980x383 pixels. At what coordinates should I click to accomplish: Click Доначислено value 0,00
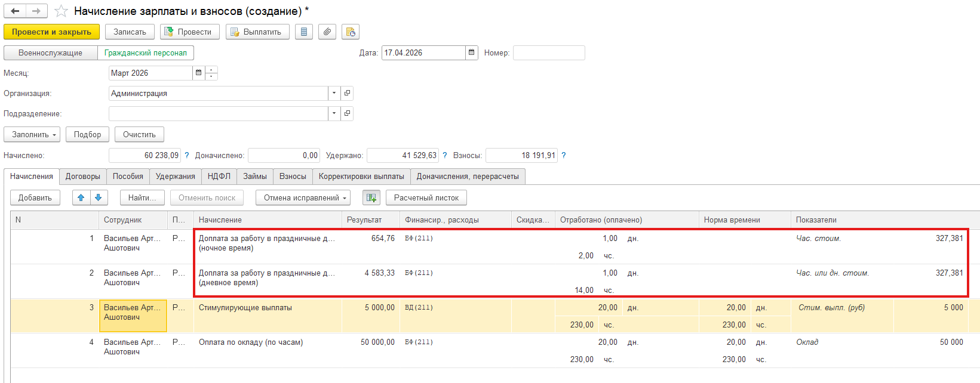pyautogui.click(x=284, y=155)
